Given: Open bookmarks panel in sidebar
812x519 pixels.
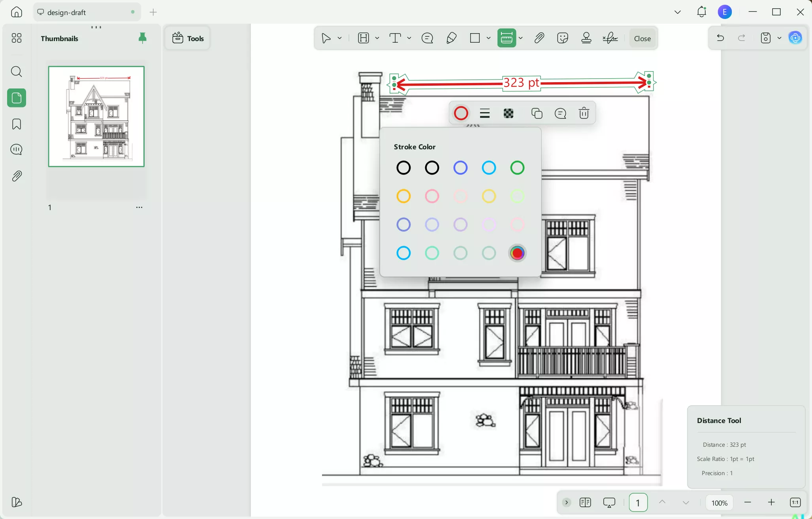Looking at the screenshot, I should point(17,124).
